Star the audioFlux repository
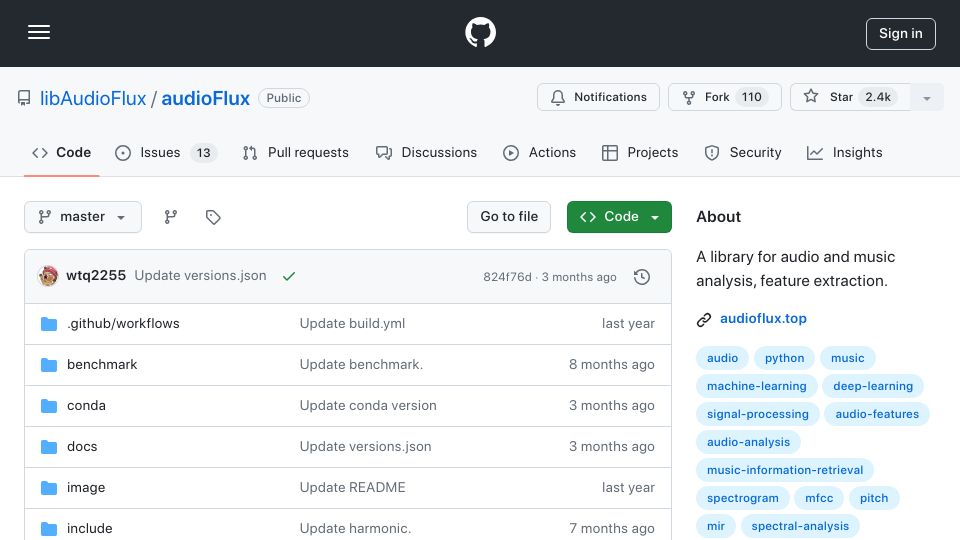 pos(850,97)
